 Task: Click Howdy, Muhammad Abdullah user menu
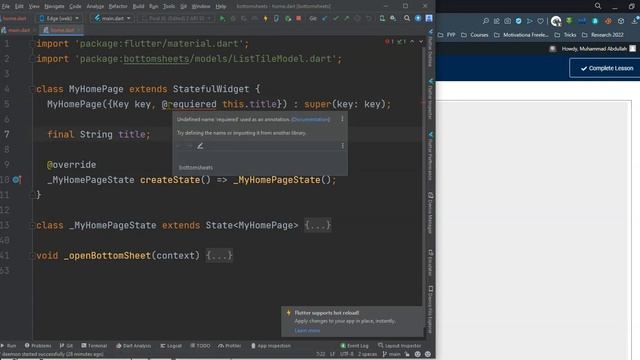(x=593, y=49)
